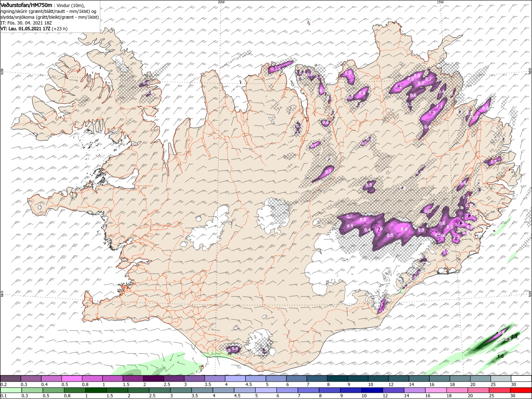Click the dark teal 8 swatch in the upper legend row
The width and height of the screenshot is (532, 399).
pos(337,379)
